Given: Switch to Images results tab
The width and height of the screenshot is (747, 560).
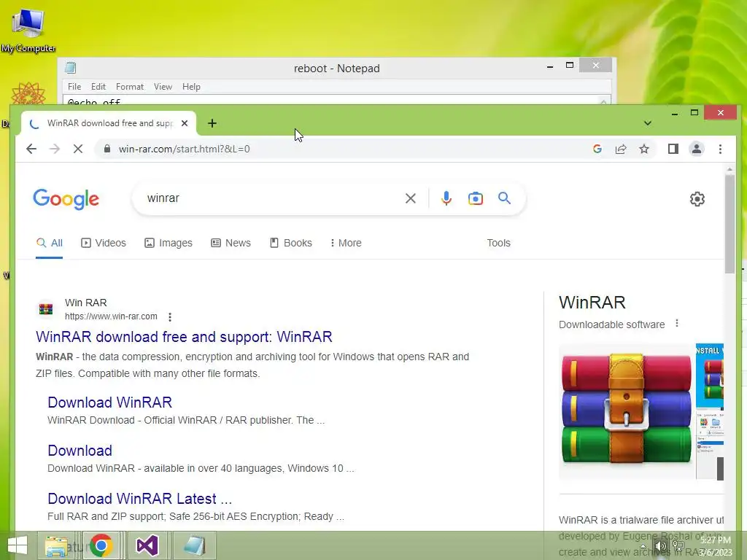Looking at the screenshot, I should 169,243.
